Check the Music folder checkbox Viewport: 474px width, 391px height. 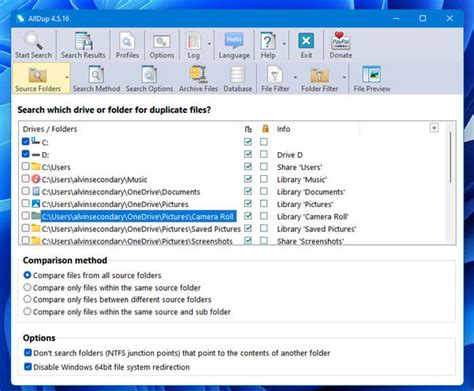[25, 178]
